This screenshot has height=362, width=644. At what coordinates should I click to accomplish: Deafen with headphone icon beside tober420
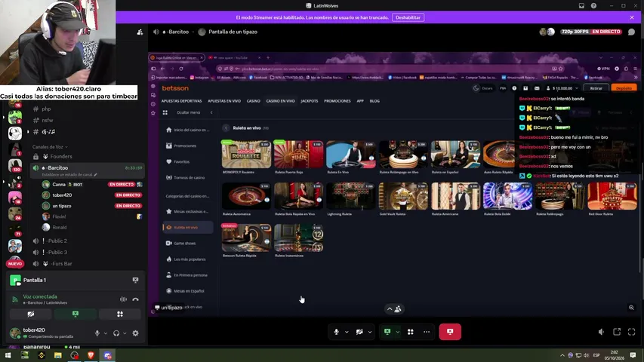(x=116, y=333)
